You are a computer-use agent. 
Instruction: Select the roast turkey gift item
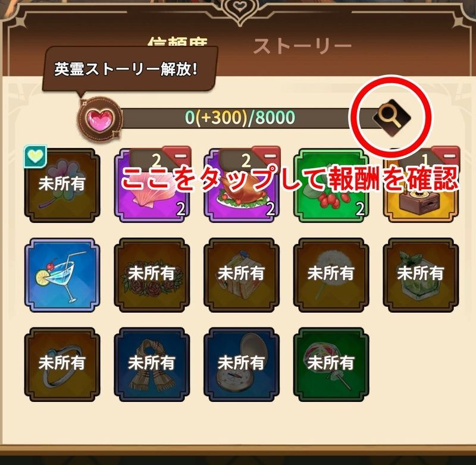[242, 186]
